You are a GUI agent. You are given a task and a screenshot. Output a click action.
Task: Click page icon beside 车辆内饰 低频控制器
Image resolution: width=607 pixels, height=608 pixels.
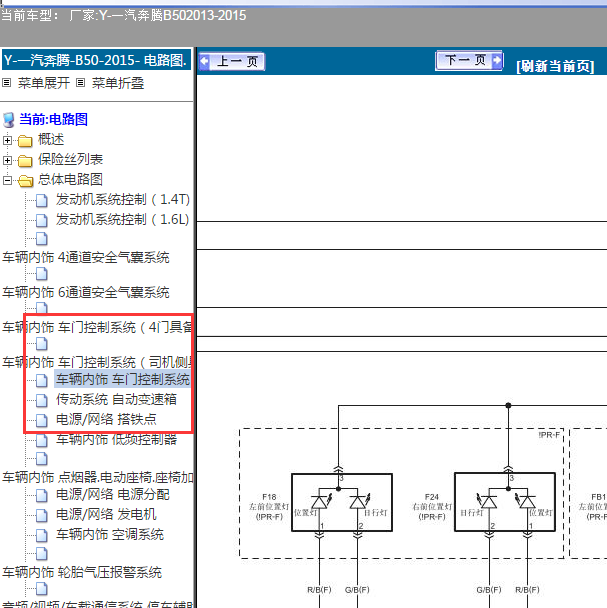[x=42, y=440]
